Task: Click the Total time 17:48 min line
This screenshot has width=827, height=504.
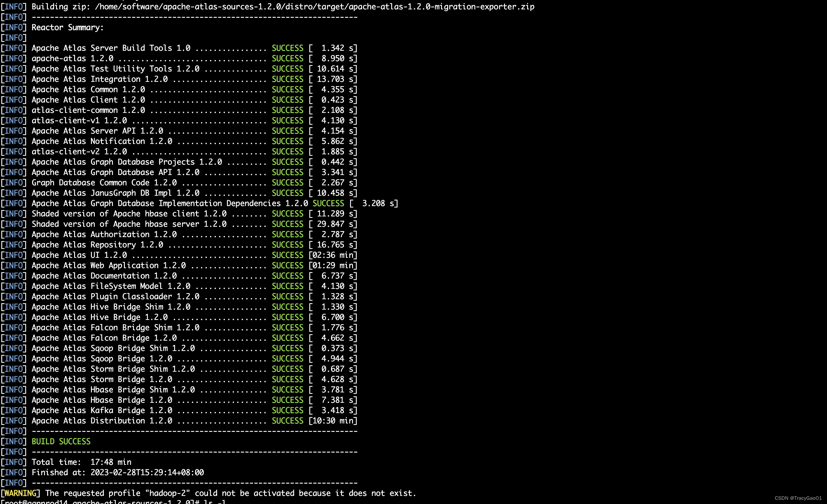Action: click(81, 462)
